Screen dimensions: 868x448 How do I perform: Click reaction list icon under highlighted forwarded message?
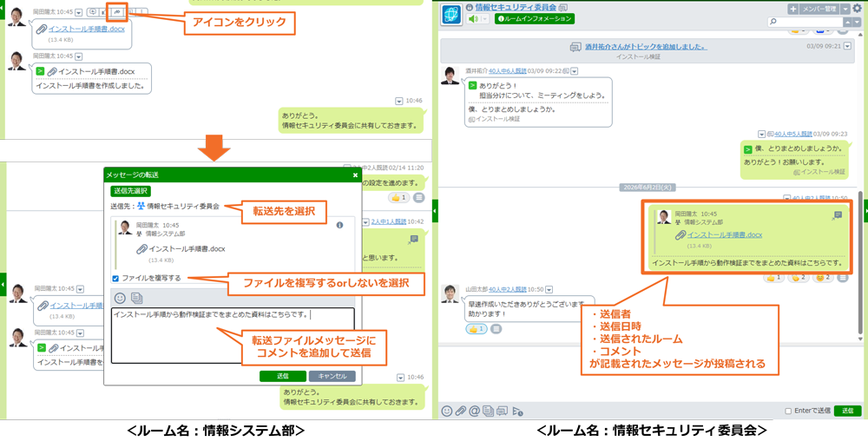tap(843, 278)
